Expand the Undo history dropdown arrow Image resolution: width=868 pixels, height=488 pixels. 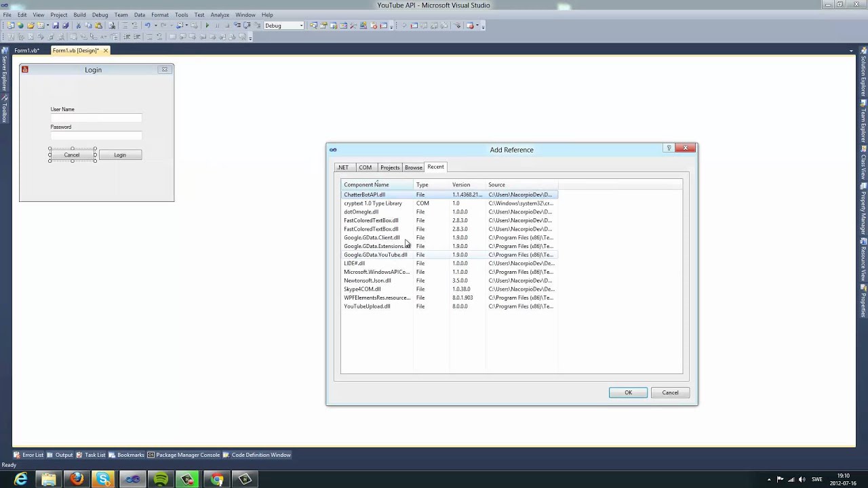pos(157,26)
